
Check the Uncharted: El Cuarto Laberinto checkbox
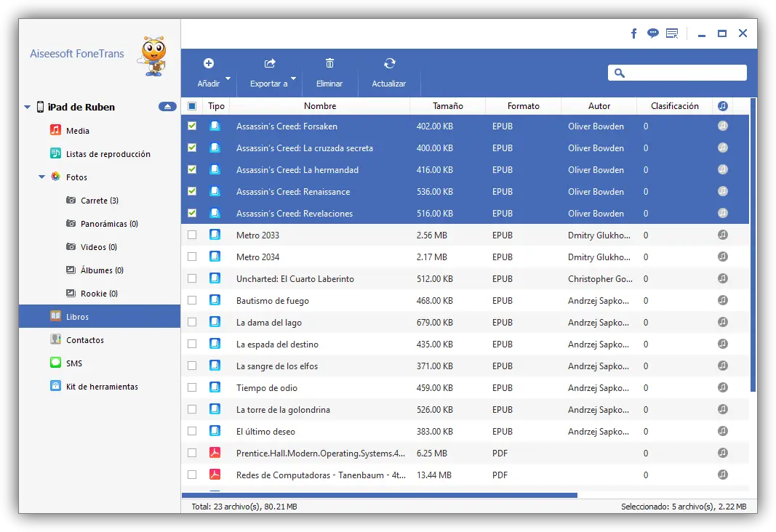192,278
